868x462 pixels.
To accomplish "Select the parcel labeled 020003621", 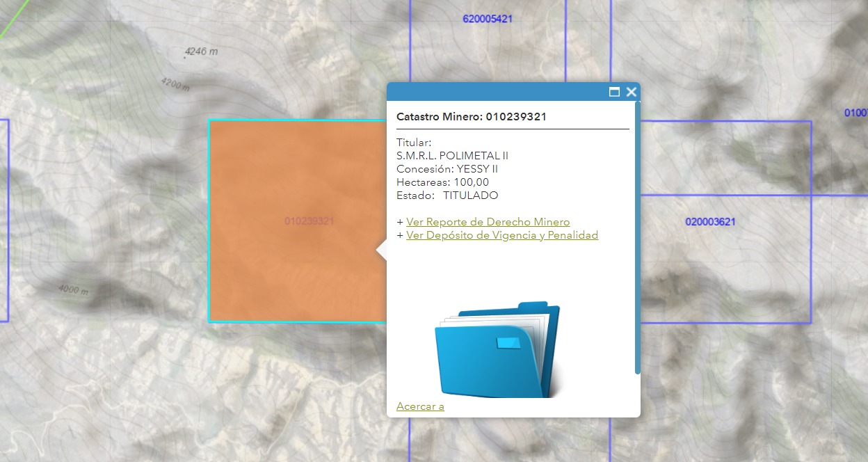I will click(x=710, y=222).
